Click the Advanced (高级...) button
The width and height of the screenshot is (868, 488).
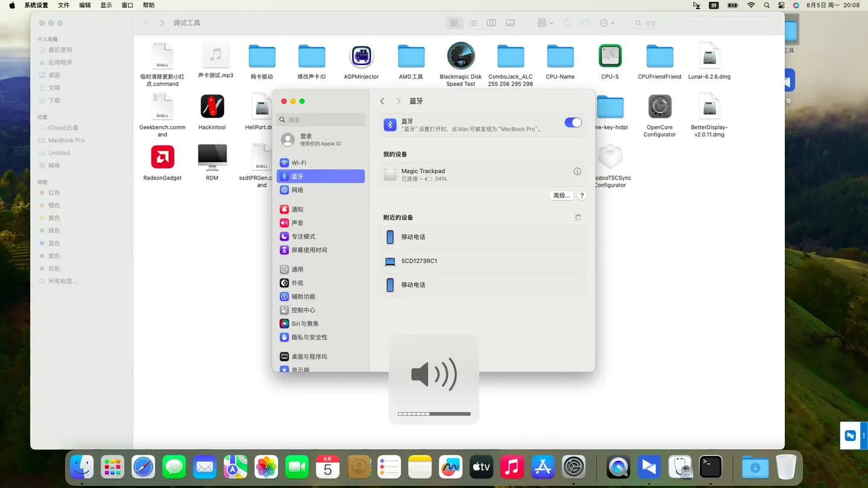click(561, 196)
